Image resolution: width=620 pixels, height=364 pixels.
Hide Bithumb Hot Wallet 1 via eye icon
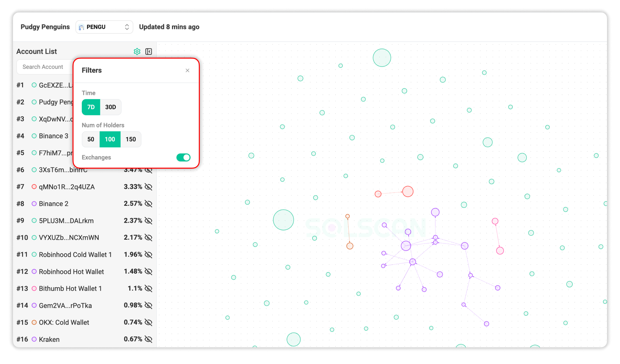click(148, 288)
